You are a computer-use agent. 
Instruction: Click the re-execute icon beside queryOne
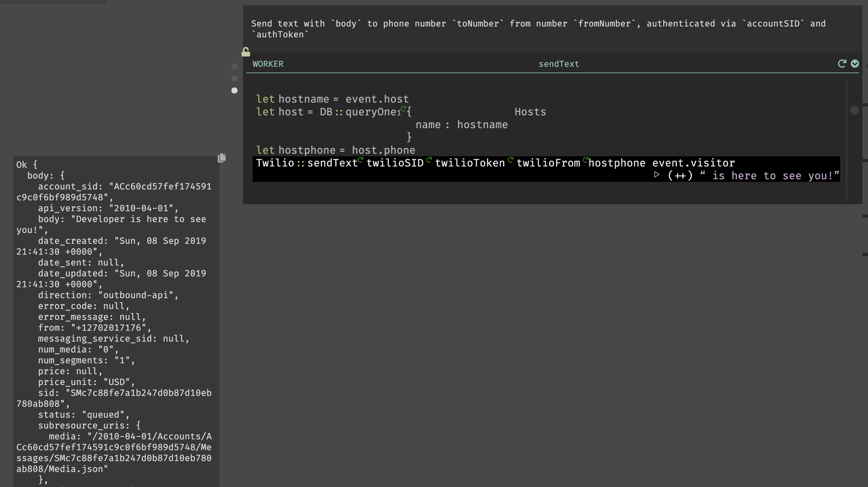403,109
